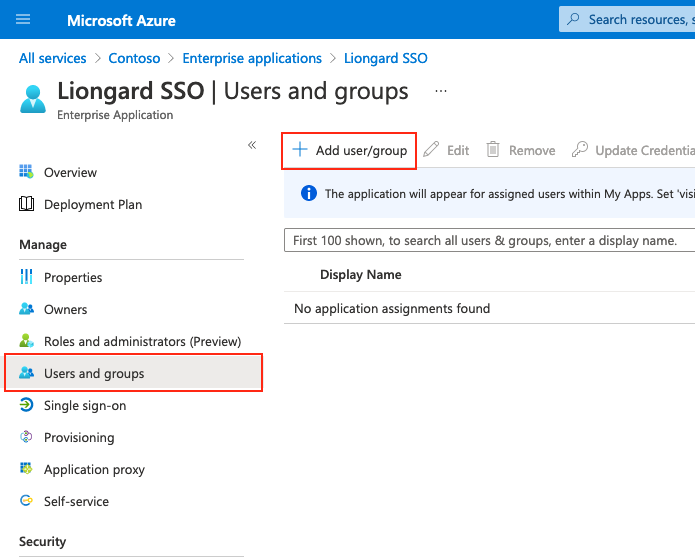
Task: Click the Remove toolbar button
Action: click(521, 151)
